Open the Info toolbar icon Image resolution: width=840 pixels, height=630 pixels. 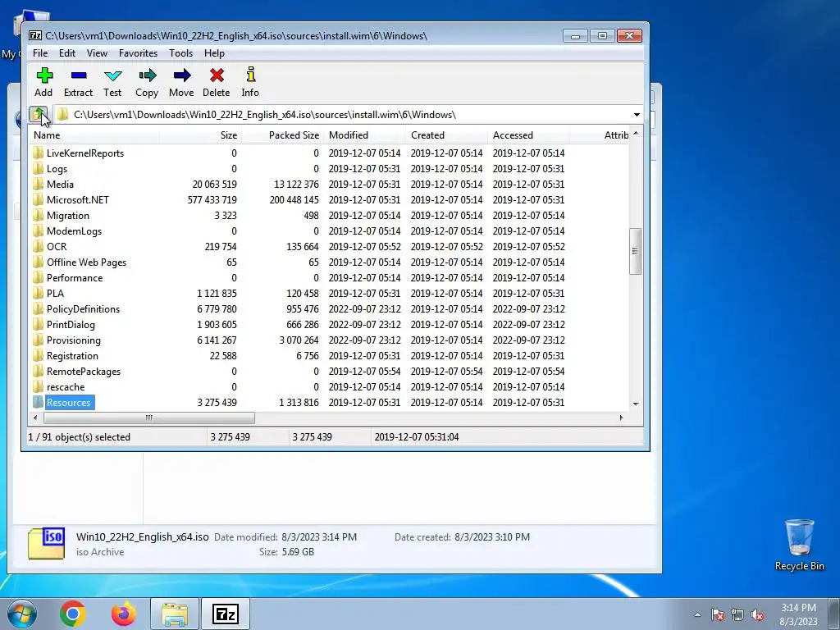tap(250, 75)
